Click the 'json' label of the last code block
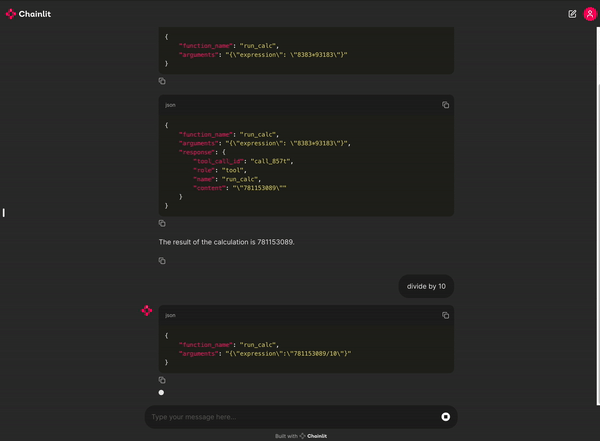 (170, 315)
